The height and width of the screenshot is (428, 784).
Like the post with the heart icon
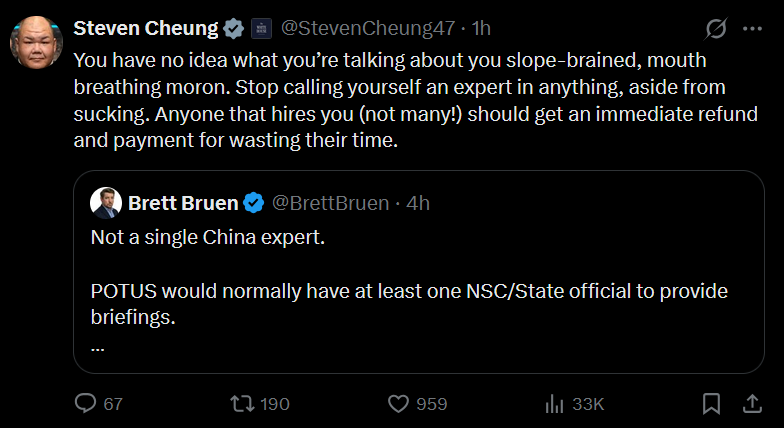coord(398,404)
